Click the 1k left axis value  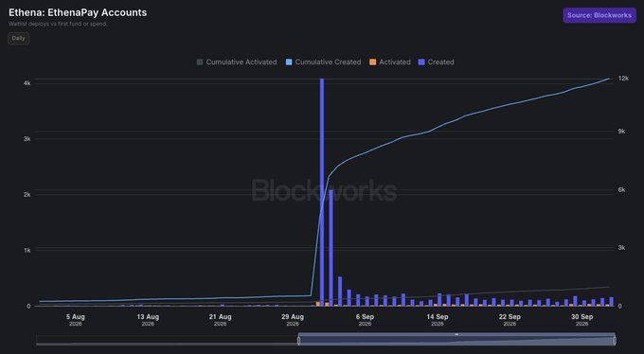point(27,250)
